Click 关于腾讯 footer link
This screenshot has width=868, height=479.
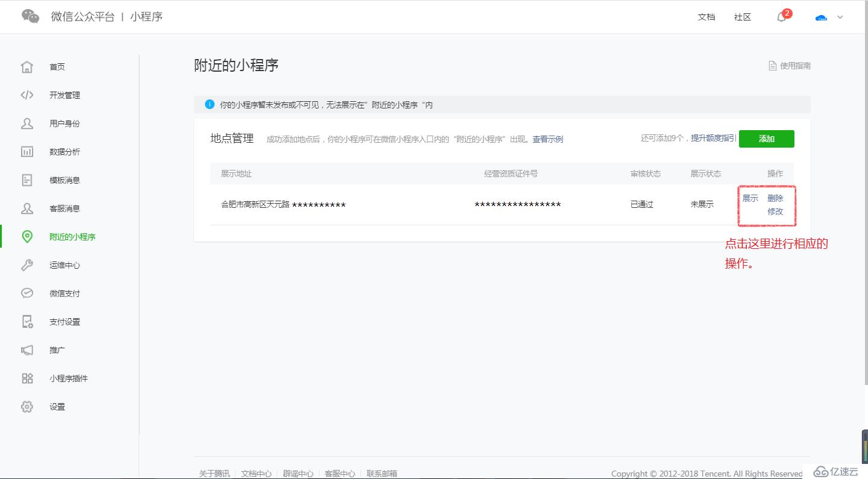215,474
